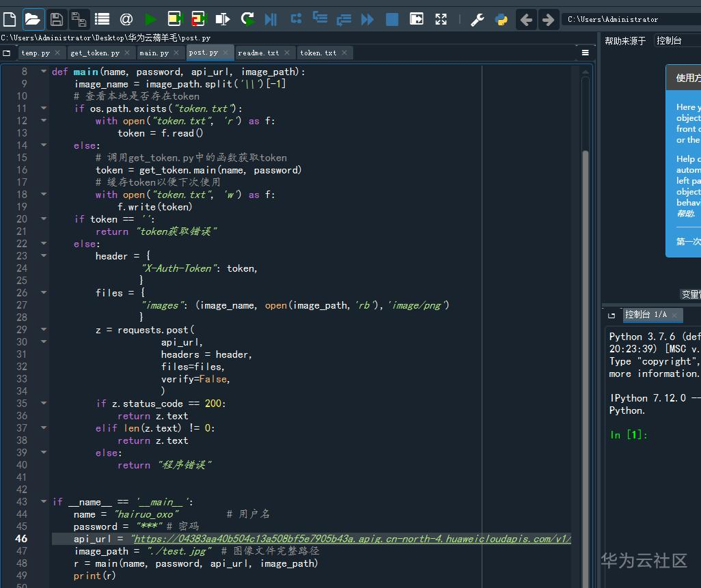This screenshot has width=701, height=588.
Task: Open the editor options hamburger menu
Action: point(586,53)
